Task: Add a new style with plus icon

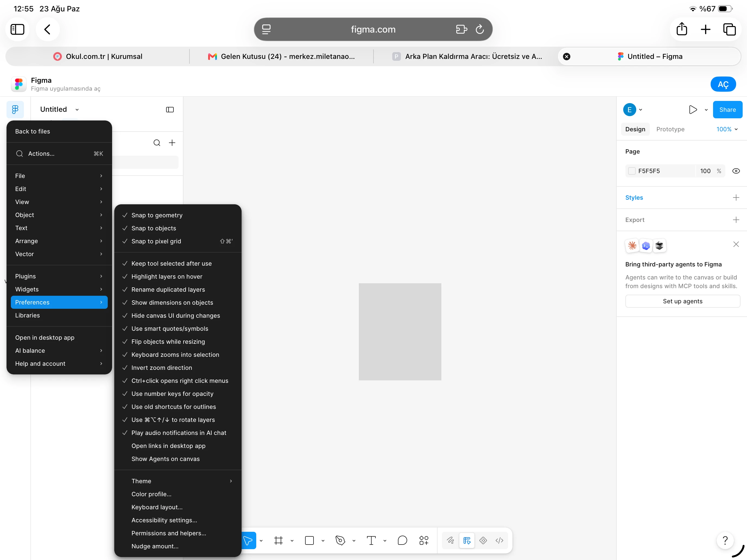Action: click(736, 198)
